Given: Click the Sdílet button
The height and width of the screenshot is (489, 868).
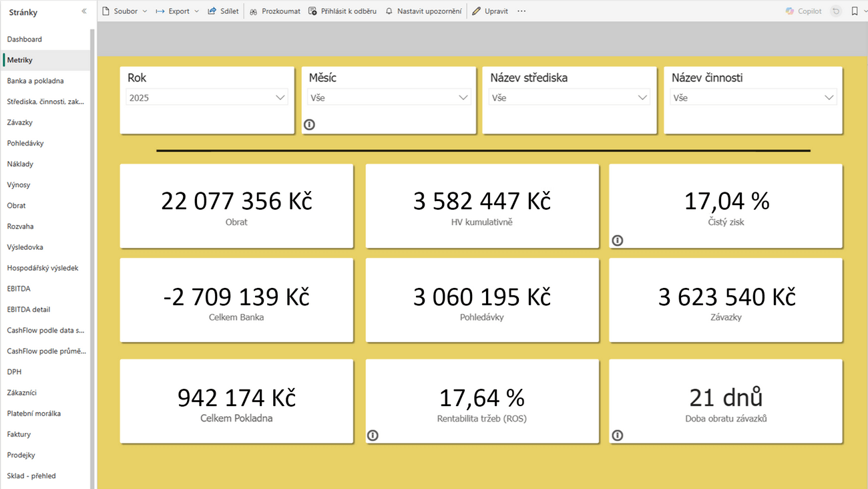Looking at the screenshot, I should pyautogui.click(x=223, y=11).
